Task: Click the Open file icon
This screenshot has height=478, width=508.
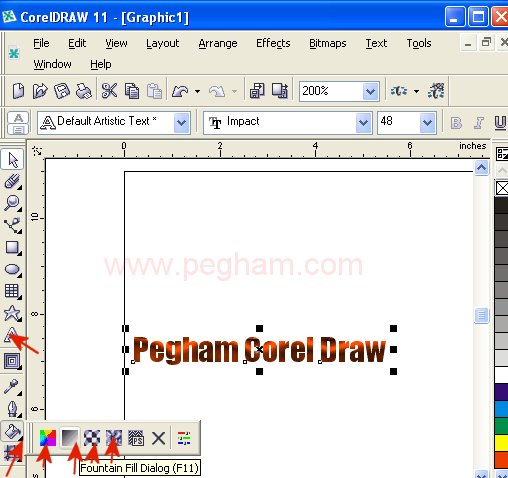Action: pyautogui.click(x=40, y=91)
